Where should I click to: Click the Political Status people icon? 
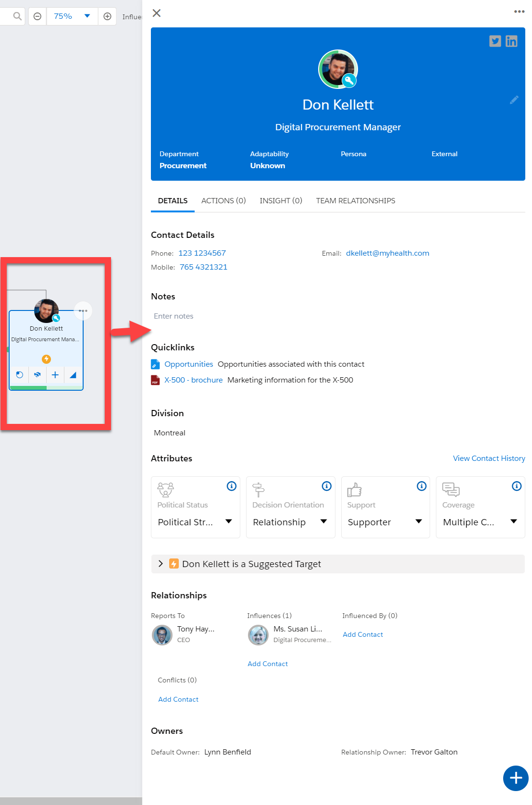166,489
